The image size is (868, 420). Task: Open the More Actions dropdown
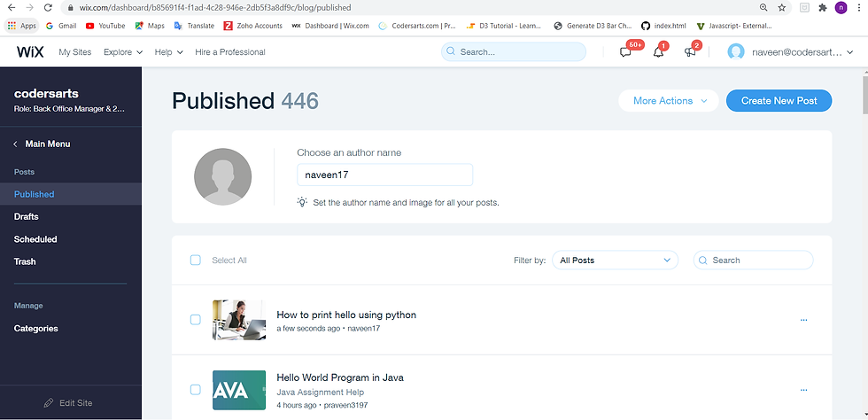tap(668, 101)
